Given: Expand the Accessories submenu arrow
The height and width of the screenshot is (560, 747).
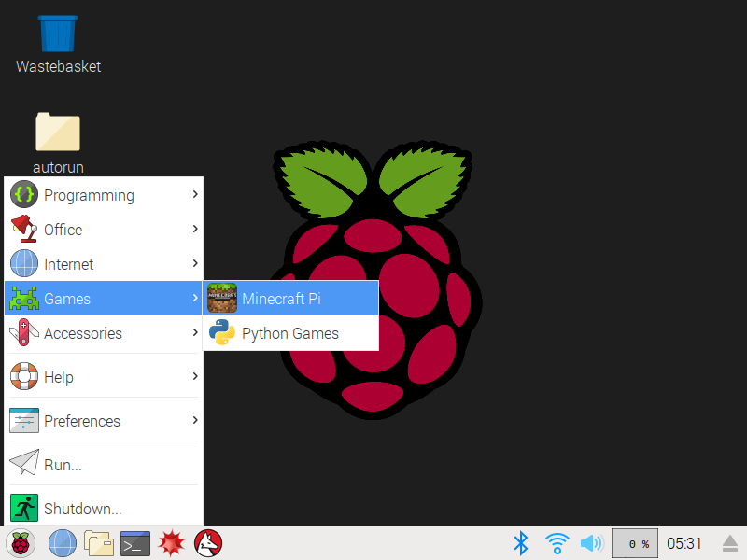Looking at the screenshot, I should [195, 332].
